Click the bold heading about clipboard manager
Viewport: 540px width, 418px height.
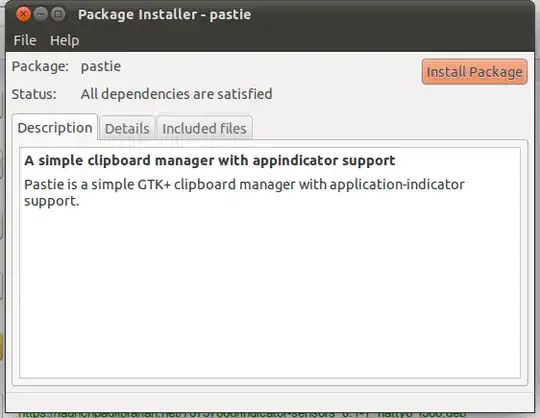click(210, 160)
